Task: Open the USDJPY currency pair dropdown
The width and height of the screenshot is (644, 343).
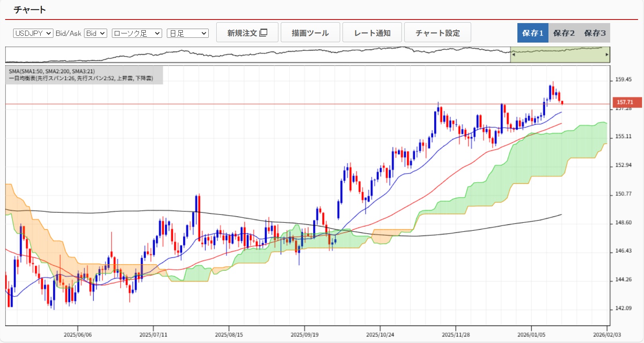Action: tap(33, 33)
